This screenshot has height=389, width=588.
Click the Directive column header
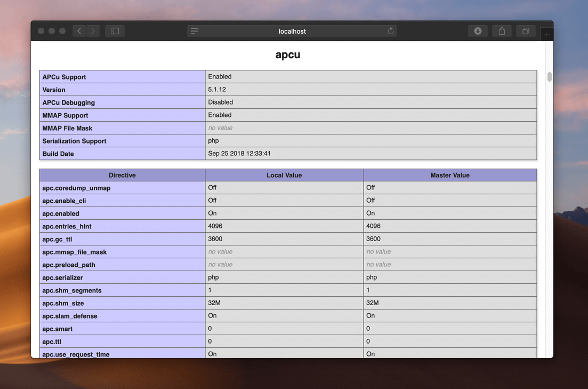[122, 175]
